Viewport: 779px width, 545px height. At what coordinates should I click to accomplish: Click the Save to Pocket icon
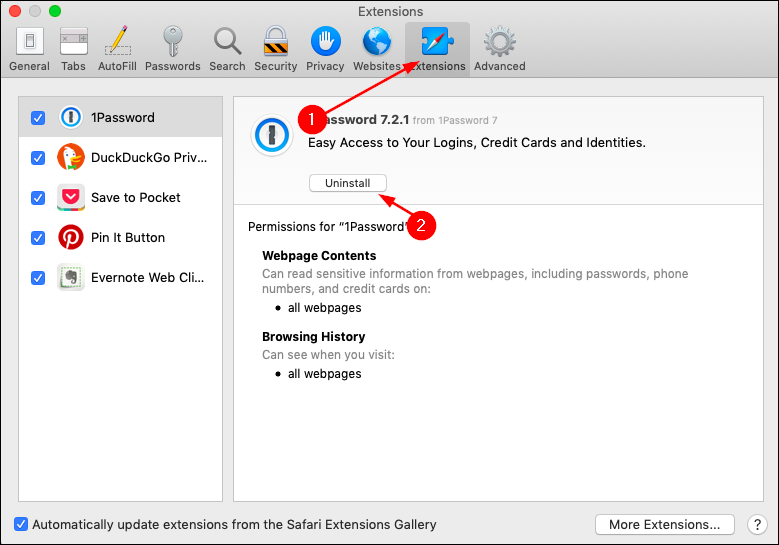pos(71,198)
